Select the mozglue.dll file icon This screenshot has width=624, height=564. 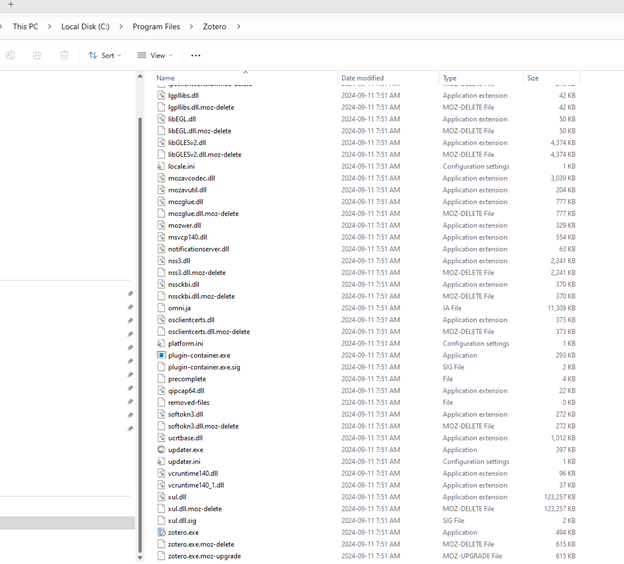click(161, 201)
